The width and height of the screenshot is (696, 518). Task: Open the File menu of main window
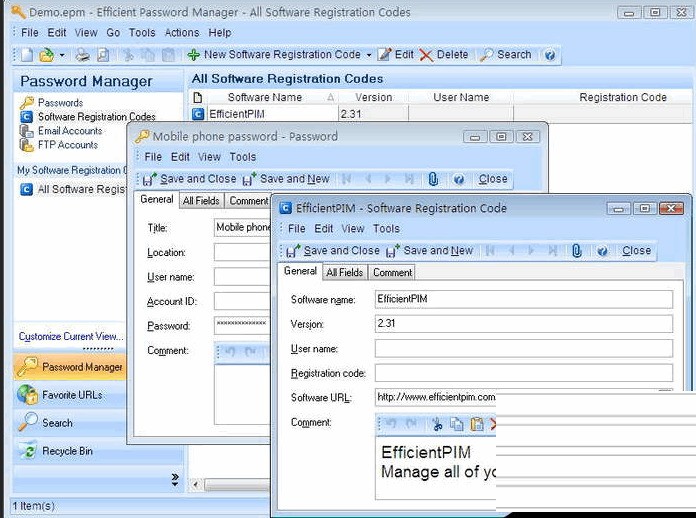tap(30, 32)
